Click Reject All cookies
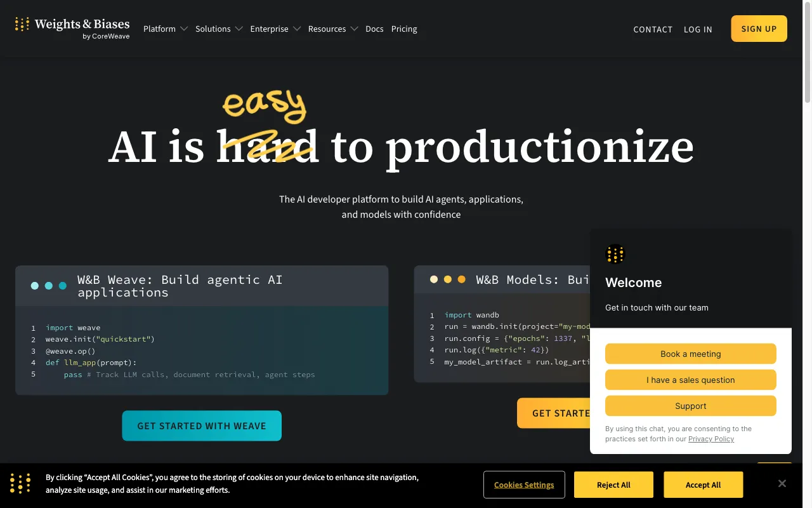This screenshot has width=812, height=508. [x=613, y=485]
